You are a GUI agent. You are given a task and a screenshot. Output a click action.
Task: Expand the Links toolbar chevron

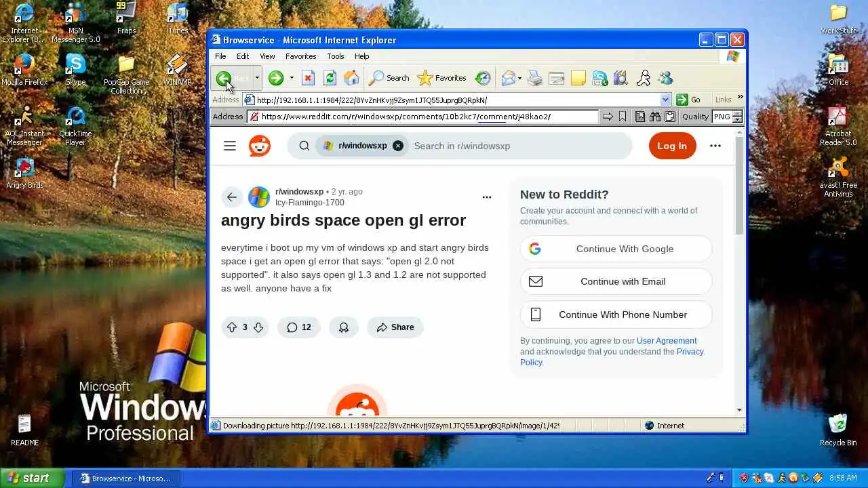click(x=740, y=97)
